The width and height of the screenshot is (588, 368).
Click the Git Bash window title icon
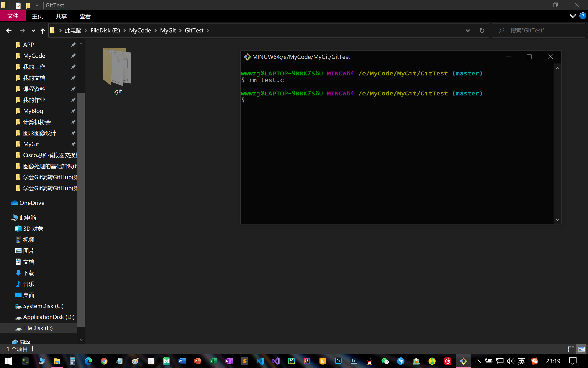[x=247, y=57]
